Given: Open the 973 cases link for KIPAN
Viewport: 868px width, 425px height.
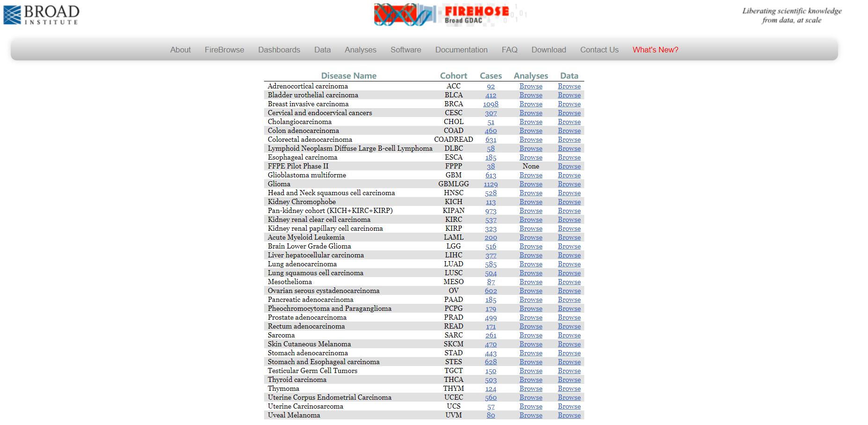Looking at the screenshot, I should [x=491, y=211].
